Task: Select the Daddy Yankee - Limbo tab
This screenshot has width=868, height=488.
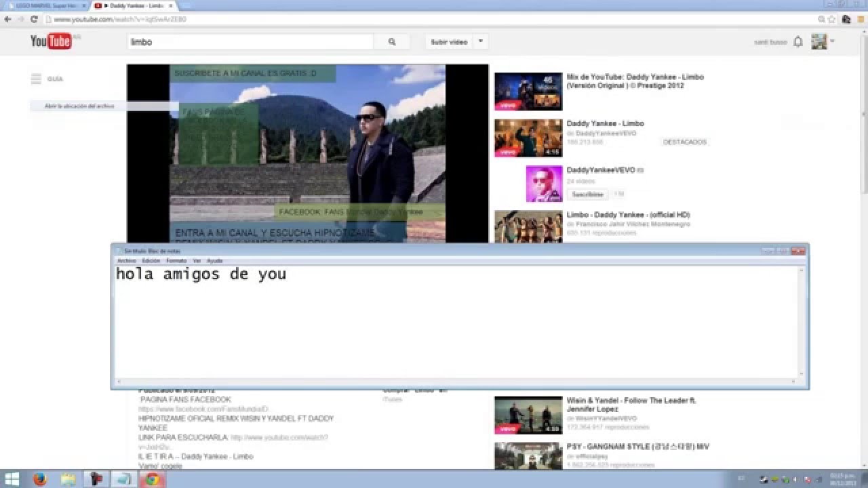Action: point(133,5)
